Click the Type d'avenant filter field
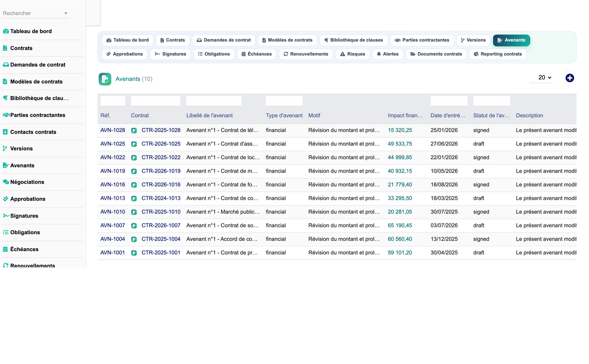Screen dimensions: 589x364 pos(284,101)
